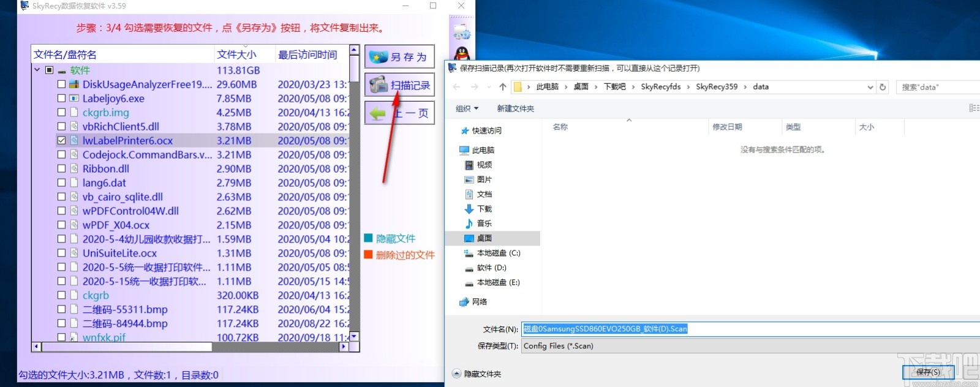Sort by 名称 column in dialog

click(625, 127)
